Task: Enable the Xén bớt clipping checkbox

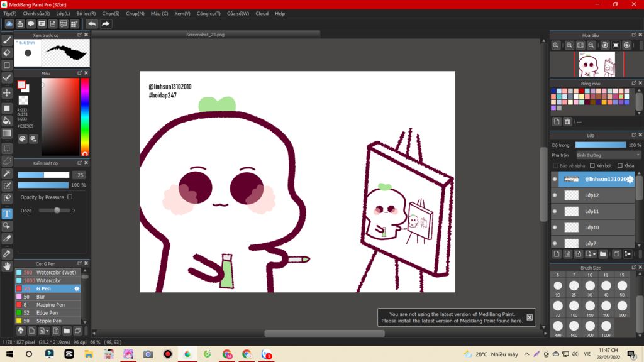Action: pyautogui.click(x=592, y=165)
